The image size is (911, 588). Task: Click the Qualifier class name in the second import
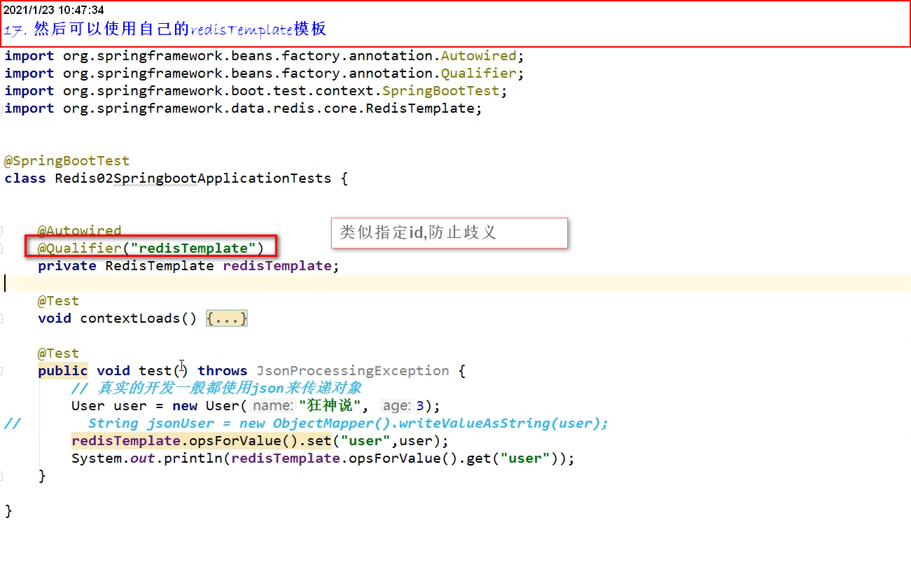click(478, 73)
